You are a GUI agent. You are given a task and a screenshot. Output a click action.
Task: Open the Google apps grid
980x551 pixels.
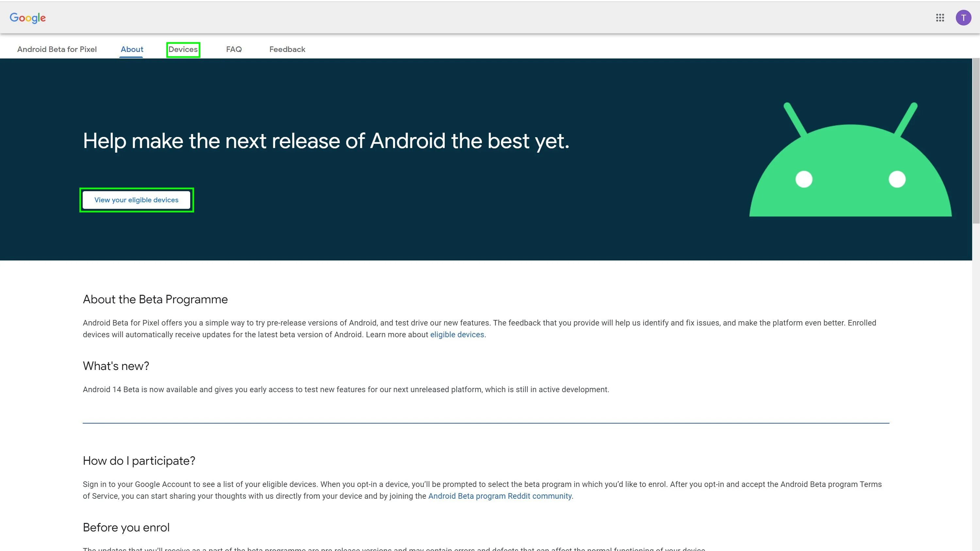tap(940, 18)
